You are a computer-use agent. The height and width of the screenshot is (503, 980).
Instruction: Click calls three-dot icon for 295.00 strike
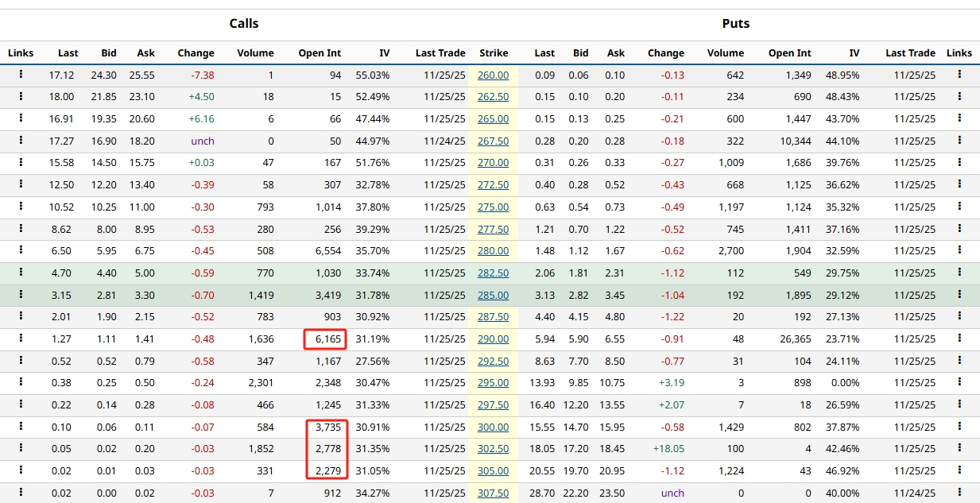(21, 383)
